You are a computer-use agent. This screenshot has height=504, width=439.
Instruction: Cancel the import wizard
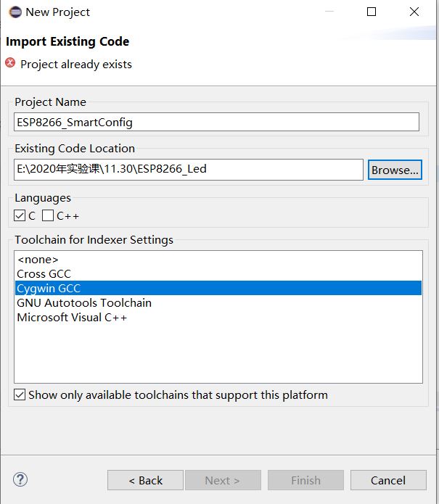[388, 480]
